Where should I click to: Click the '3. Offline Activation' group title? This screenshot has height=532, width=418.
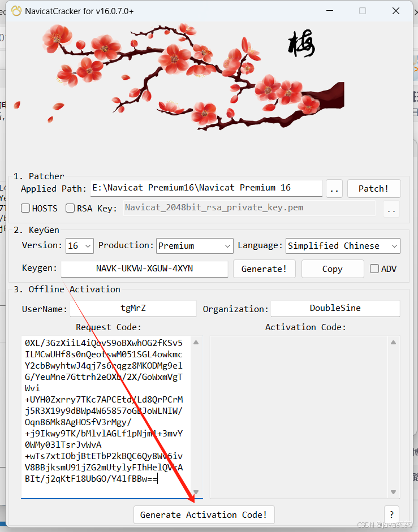67,289
